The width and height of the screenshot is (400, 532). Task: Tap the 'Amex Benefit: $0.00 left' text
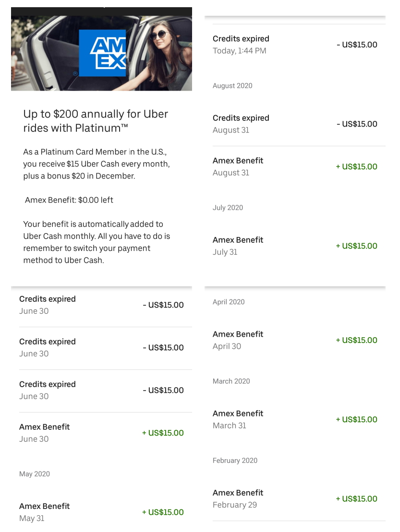pos(69,200)
